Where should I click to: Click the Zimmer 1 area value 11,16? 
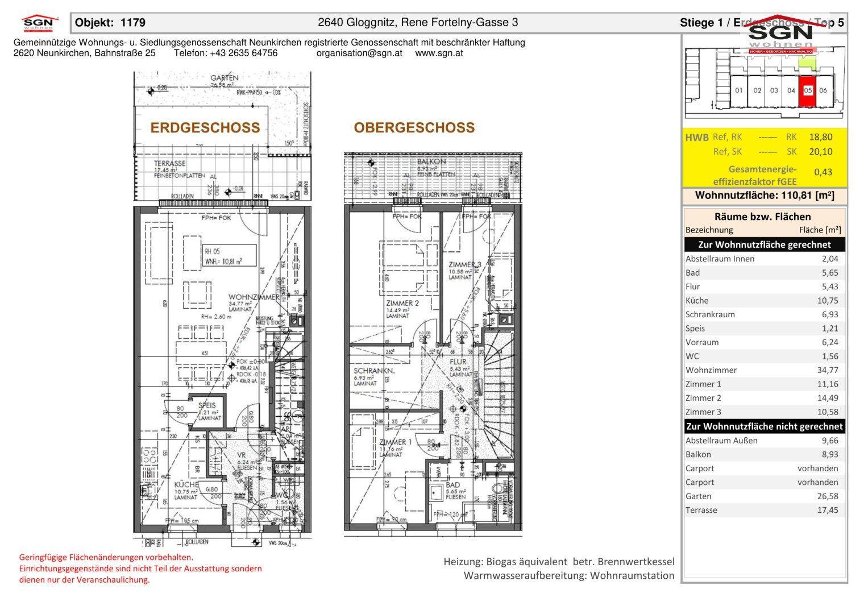coord(827,384)
